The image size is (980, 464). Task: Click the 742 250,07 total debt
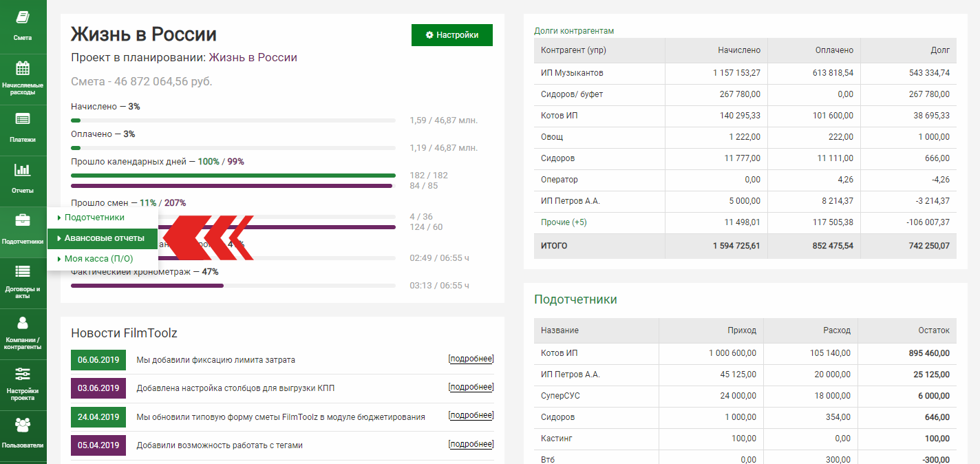point(929,246)
